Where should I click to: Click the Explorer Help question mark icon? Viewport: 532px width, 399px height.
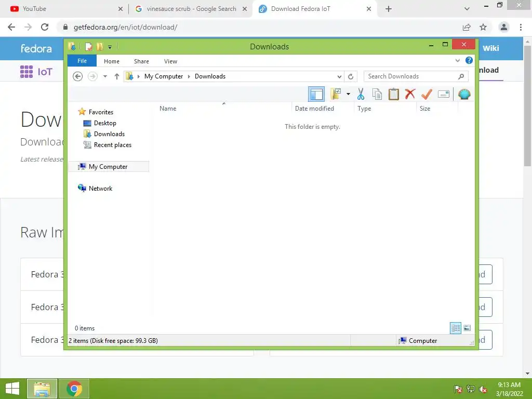469,60
